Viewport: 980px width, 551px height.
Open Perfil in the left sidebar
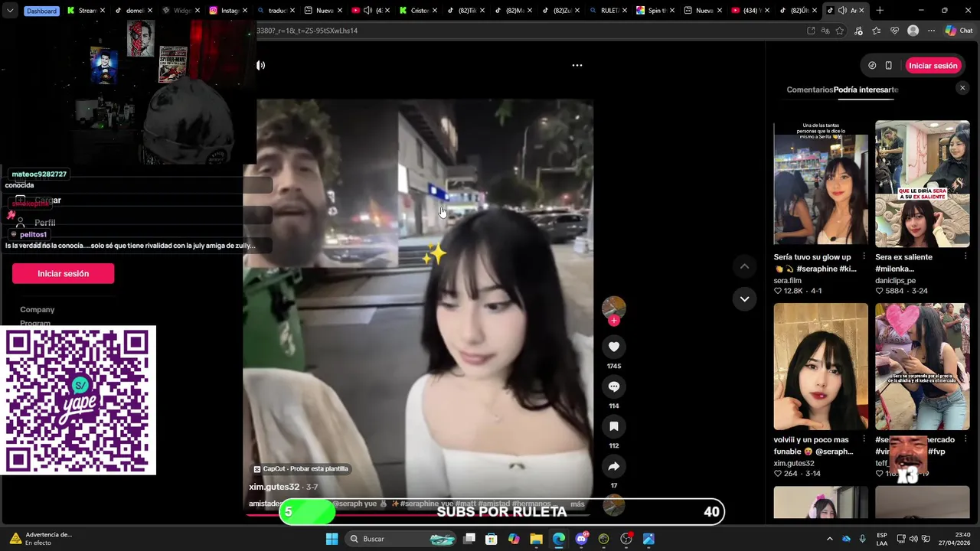pyautogui.click(x=45, y=223)
